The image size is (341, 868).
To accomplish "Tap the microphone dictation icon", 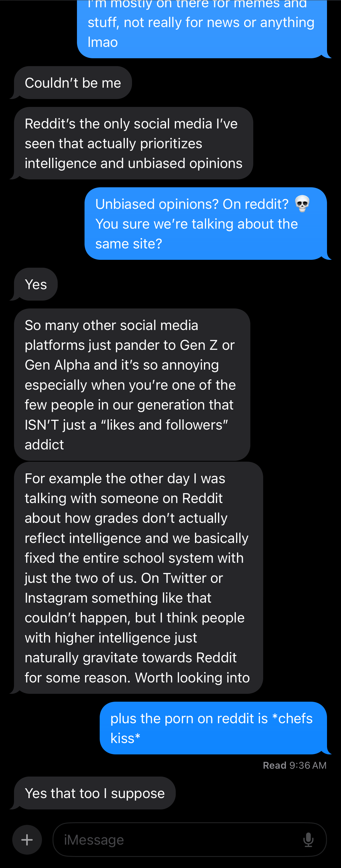I will (x=308, y=839).
